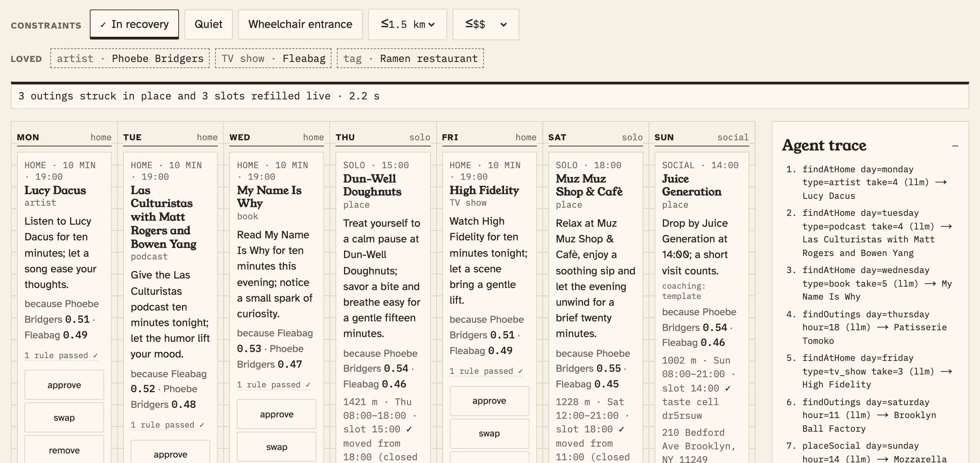Swap Monday's Lucy Dacus card
Viewport: 980px width, 463px height.
pos(64,417)
